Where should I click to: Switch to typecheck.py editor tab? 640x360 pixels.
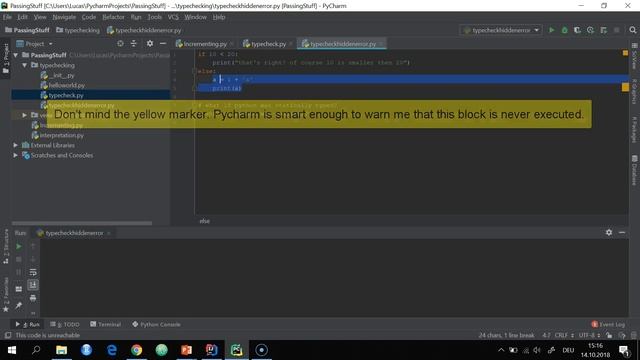268,44
